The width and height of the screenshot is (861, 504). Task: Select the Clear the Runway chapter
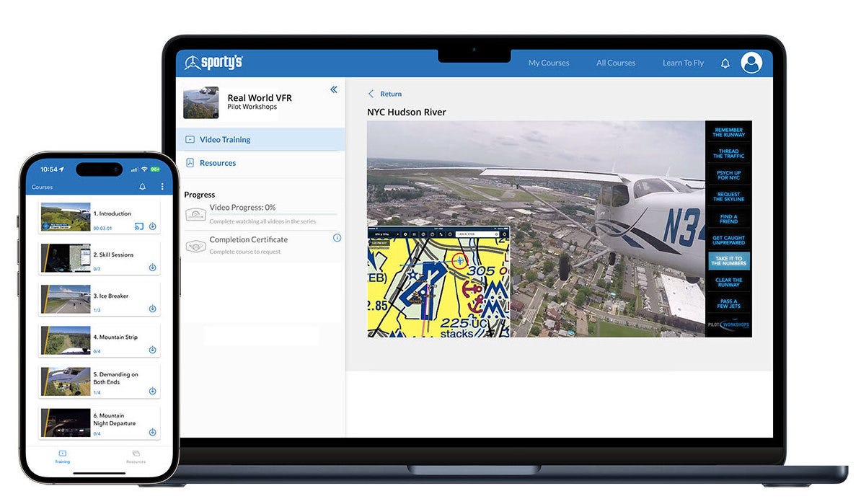pyautogui.click(x=728, y=282)
